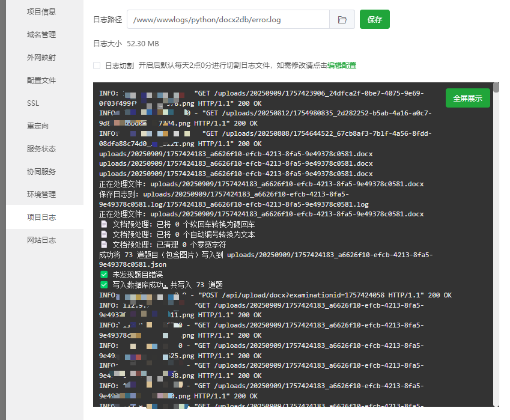Click document icon before 软回车转换 log line
This screenshot has height=420, width=510.
[x=104, y=224]
